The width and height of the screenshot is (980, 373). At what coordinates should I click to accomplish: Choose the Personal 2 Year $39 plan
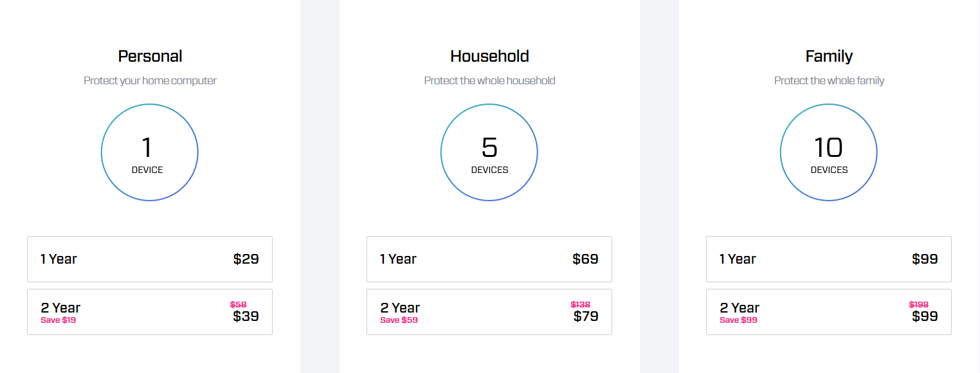(x=150, y=312)
